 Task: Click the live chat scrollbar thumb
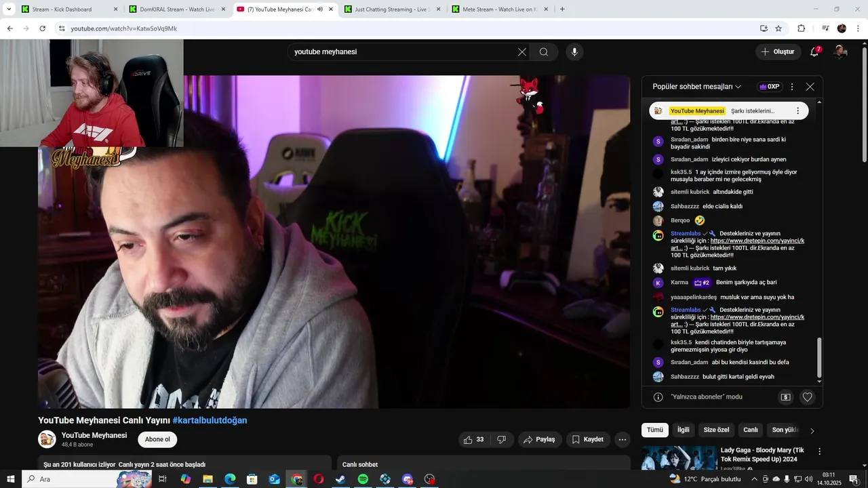(819, 357)
